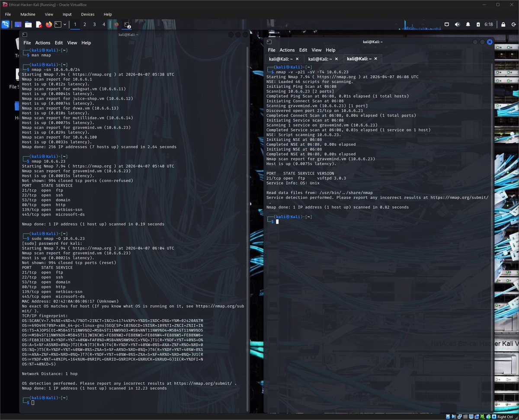Launch the text editor panel icon
This screenshot has height=420, width=519.
[38, 24]
